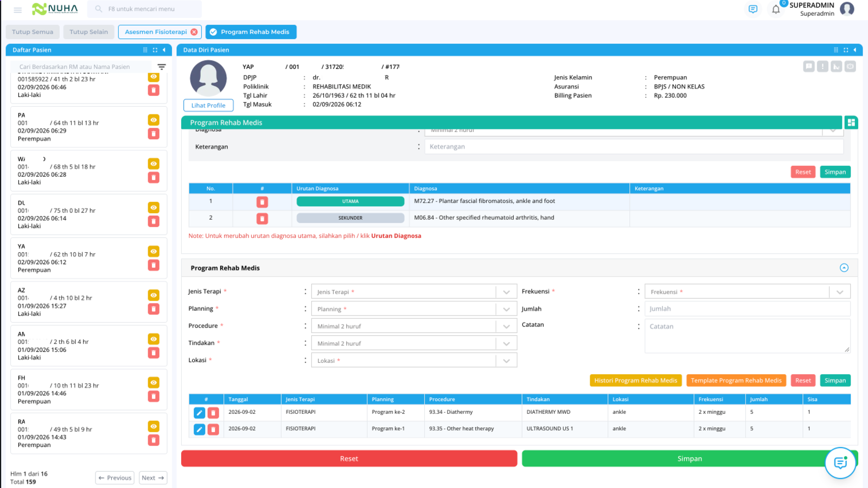Open the floating chat support icon
This screenshot has height=488, width=868.
(840, 463)
